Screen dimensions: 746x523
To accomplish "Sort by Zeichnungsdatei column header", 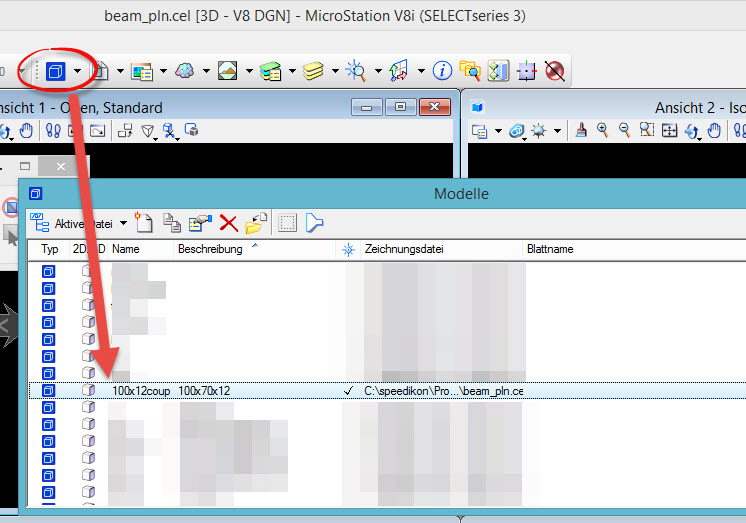I will (x=442, y=249).
